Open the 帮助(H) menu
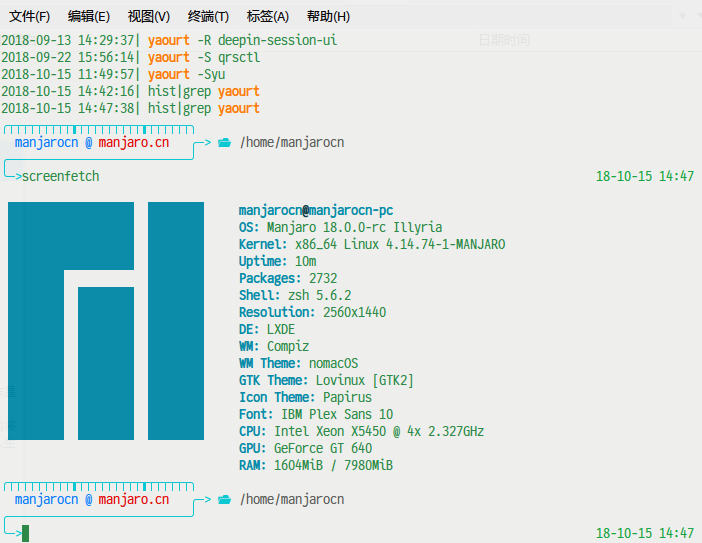Viewport: 702px width, 543px height. [x=328, y=17]
